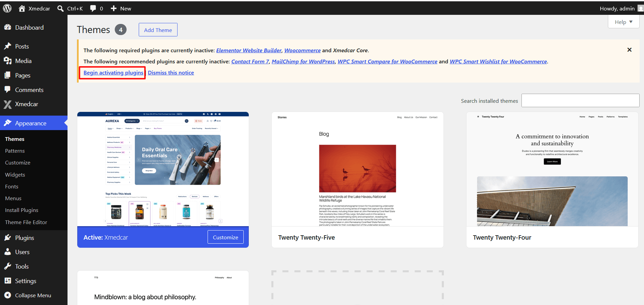This screenshot has width=644, height=305.
Task: Select the Xmedcar active theme thumbnail
Action: 163,169
